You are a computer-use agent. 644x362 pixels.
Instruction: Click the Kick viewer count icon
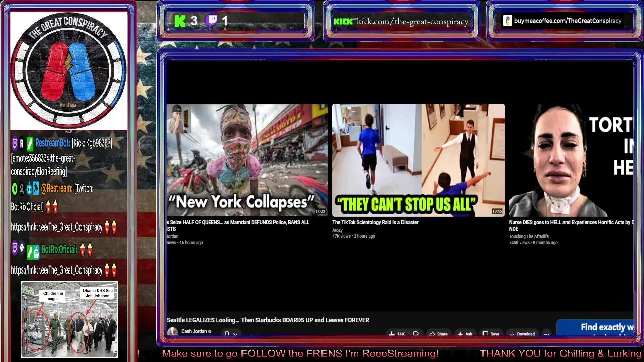coord(180,21)
